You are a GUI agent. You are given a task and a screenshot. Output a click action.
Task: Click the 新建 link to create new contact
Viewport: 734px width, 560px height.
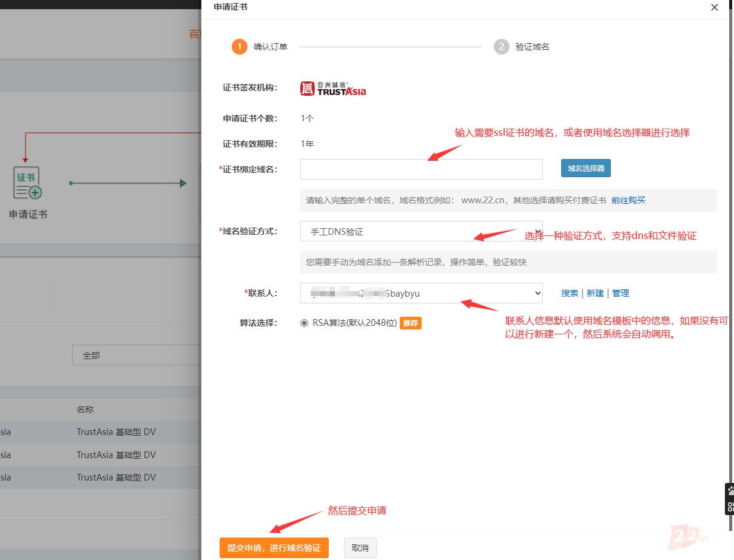pos(595,293)
